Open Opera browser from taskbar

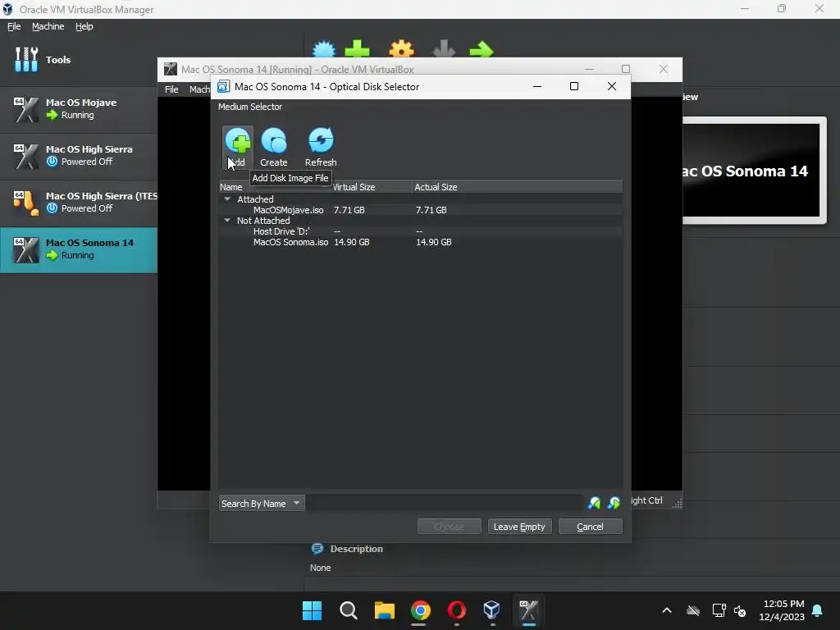coord(456,610)
